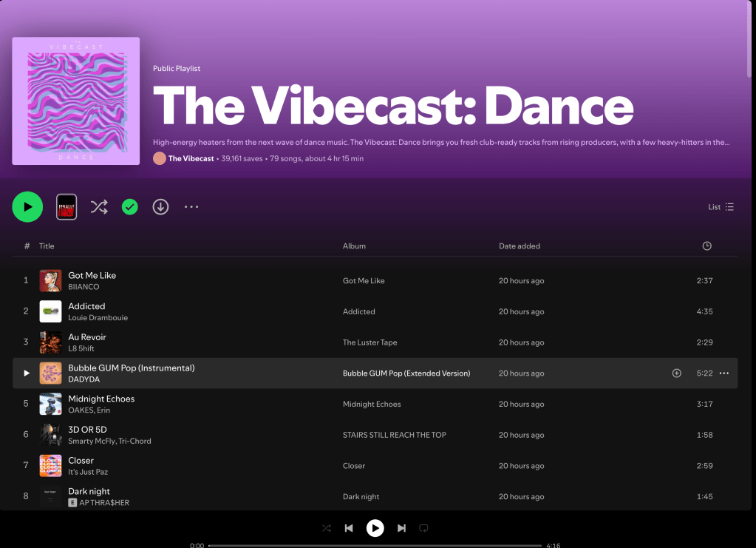Screen dimensions: 756x548
Task: Click the 39,161 saves text
Action: [x=242, y=158]
